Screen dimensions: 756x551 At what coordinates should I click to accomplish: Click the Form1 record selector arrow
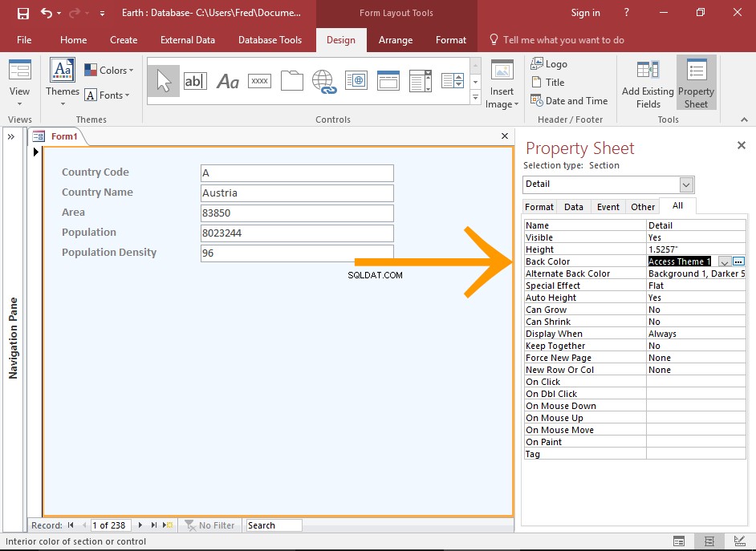click(x=35, y=152)
